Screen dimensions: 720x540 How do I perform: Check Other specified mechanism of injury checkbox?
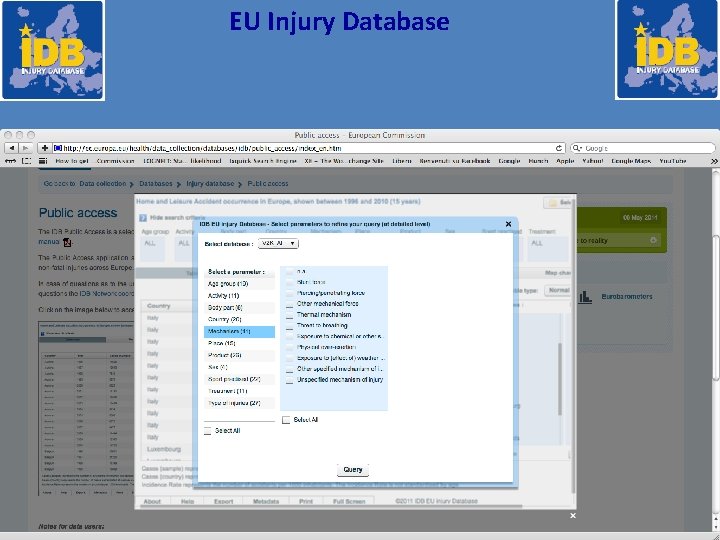[289, 369]
